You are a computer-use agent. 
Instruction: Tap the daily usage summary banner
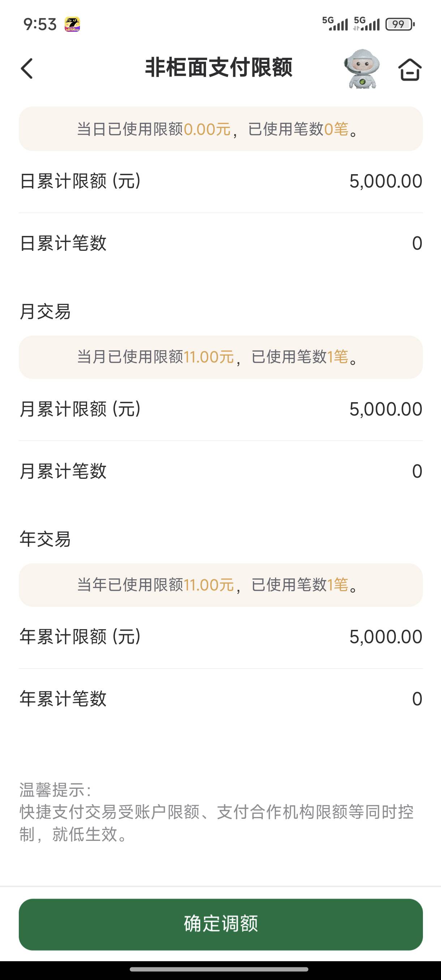(221, 129)
